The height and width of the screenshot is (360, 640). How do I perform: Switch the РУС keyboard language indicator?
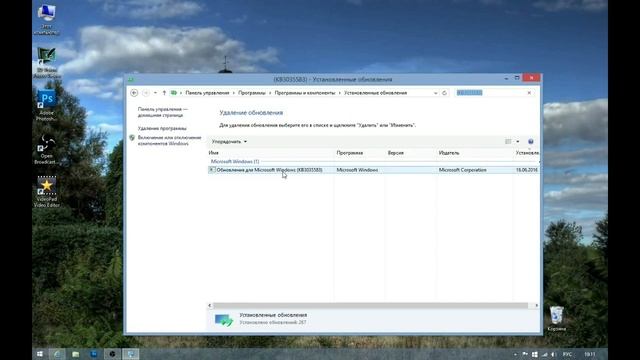tap(567, 354)
